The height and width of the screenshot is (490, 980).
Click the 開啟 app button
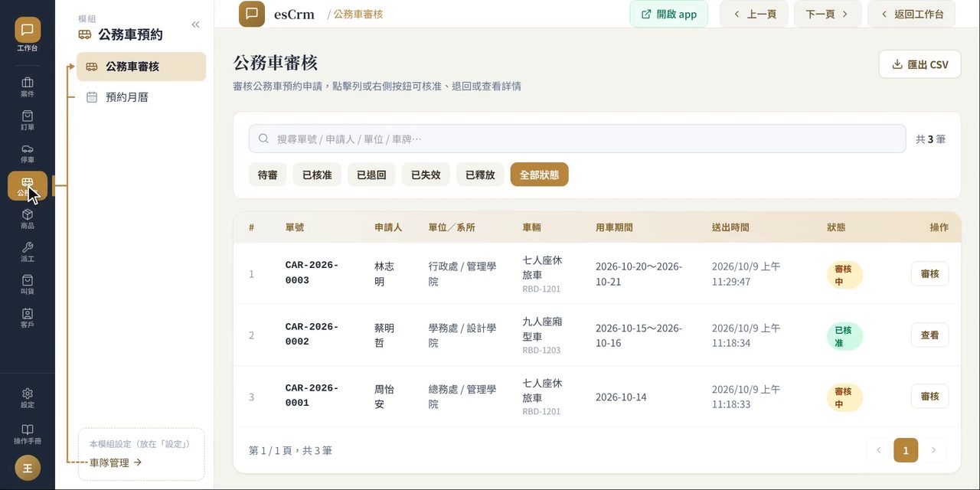point(669,14)
